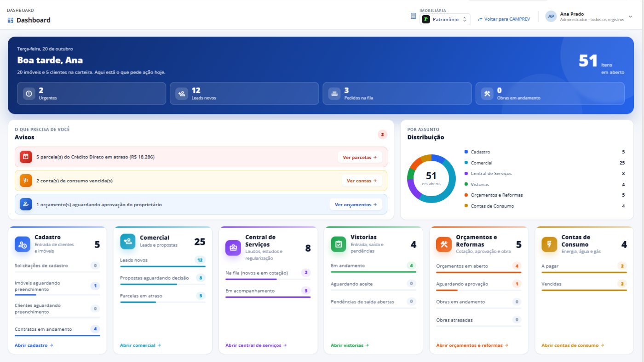Image resolution: width=644 pixels, height=362 pixels.
Task: Click the Patrimônio green P logo icon
Action: [426, 19]
